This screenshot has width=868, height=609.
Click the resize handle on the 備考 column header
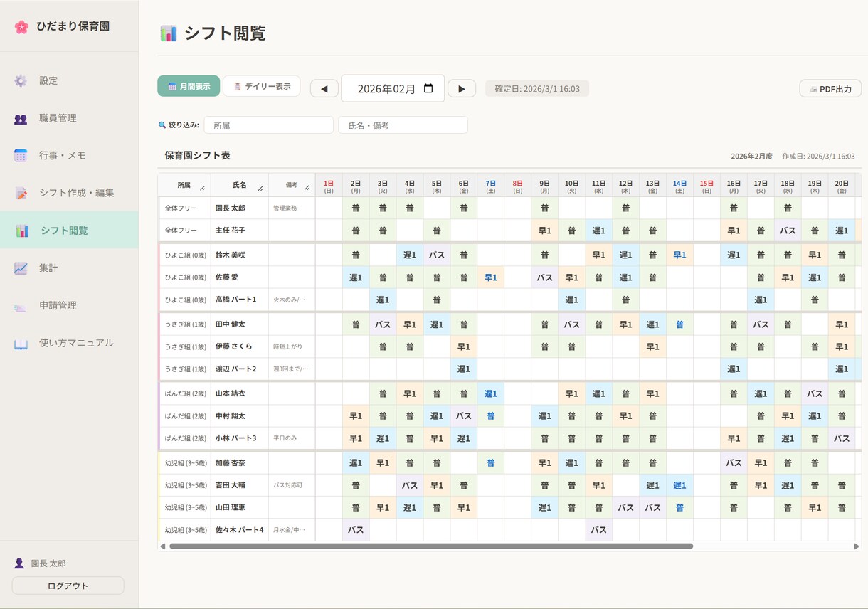pyautogui.click(x=307, y=189)
